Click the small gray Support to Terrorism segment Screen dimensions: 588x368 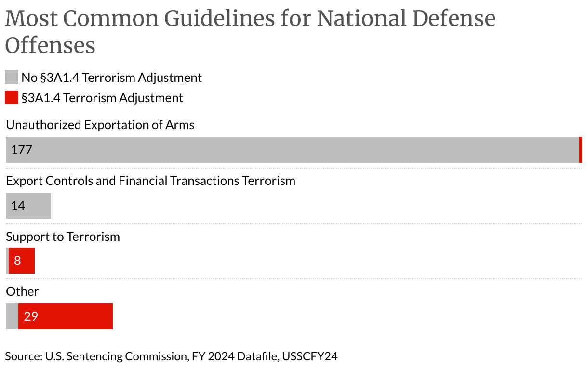point(7,261)
